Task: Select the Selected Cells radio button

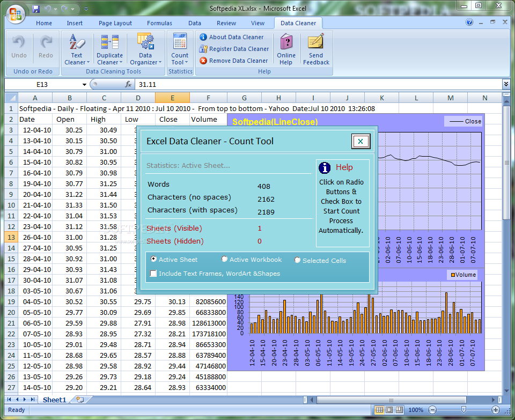Action: pyautogui.click(x=297, y=260)
